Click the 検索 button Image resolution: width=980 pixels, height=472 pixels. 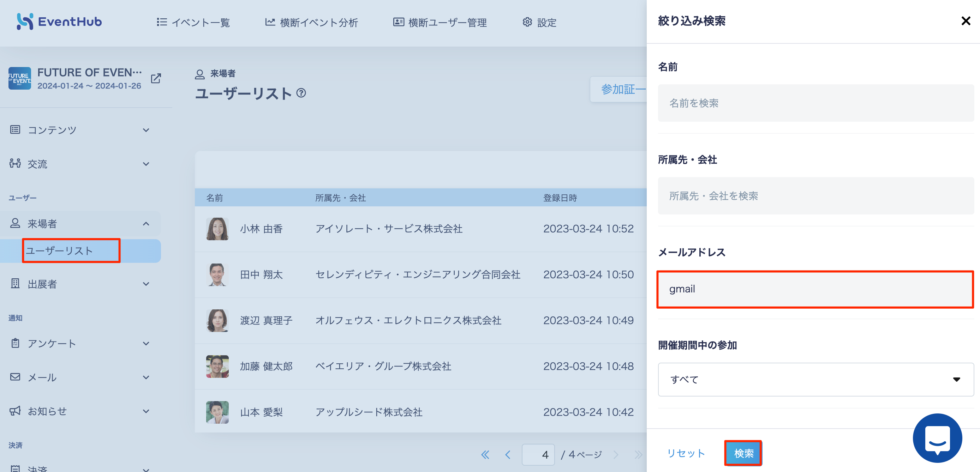coord(743,453)
